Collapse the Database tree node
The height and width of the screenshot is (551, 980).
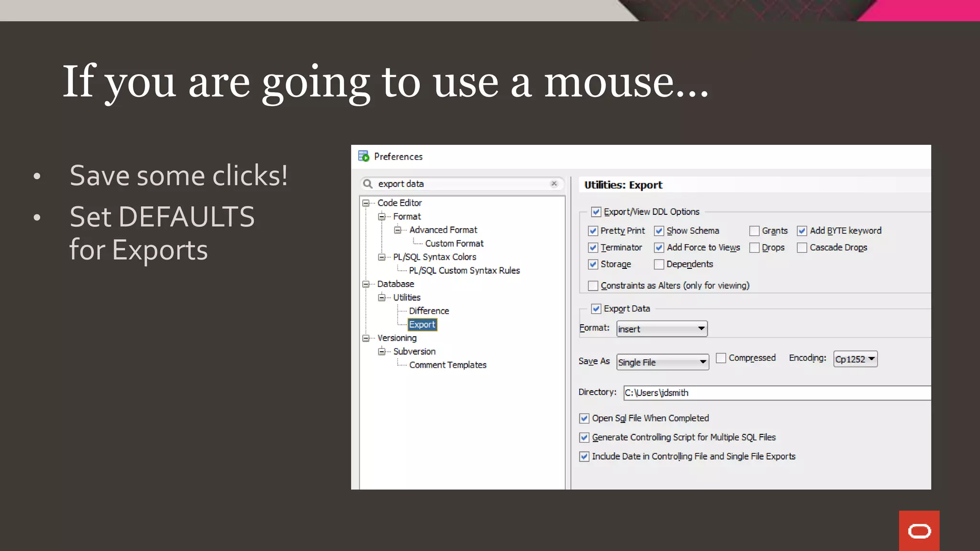(x=366, y=284)
